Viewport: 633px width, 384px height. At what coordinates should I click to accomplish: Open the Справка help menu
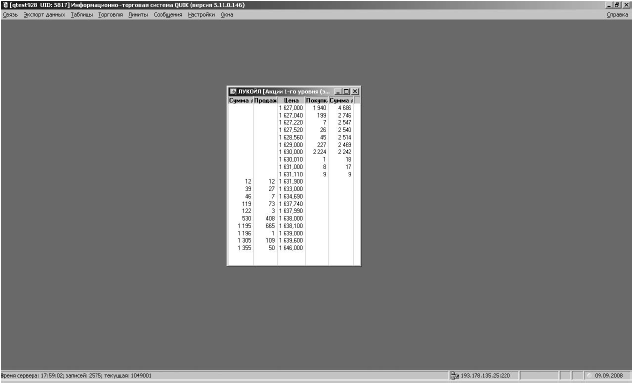(x=617, y=15)
